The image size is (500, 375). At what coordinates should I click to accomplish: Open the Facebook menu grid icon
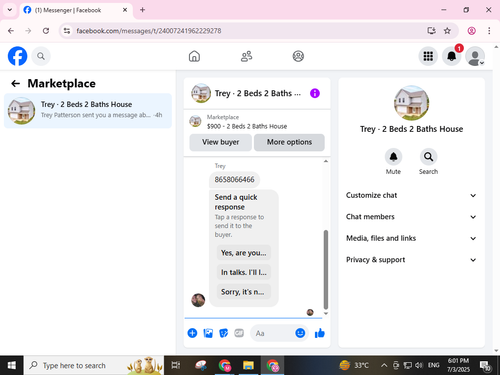click(428, 56)
